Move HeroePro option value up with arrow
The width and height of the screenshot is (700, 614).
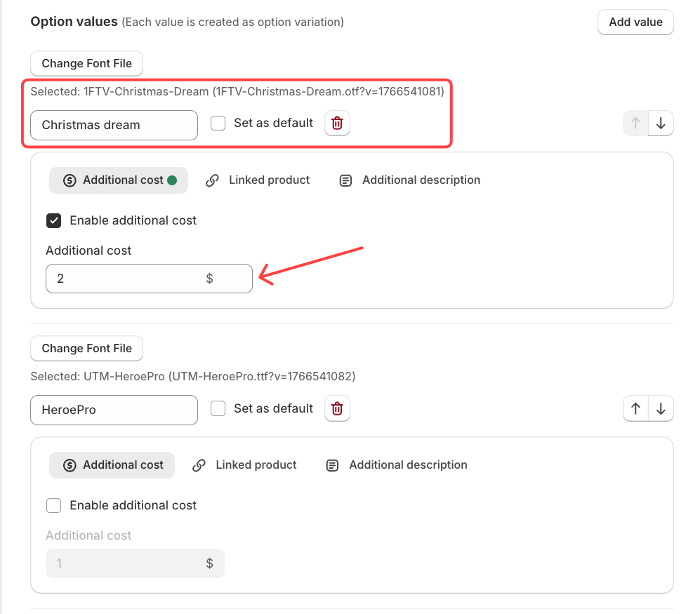click(x=635, y=408)
